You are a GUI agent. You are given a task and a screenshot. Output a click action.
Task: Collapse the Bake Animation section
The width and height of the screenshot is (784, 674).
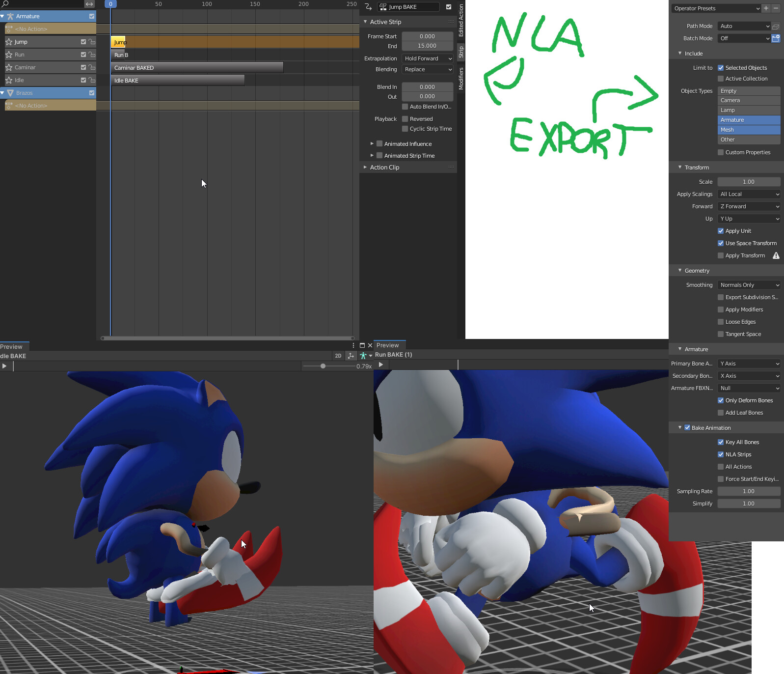[x=680, y=428]
